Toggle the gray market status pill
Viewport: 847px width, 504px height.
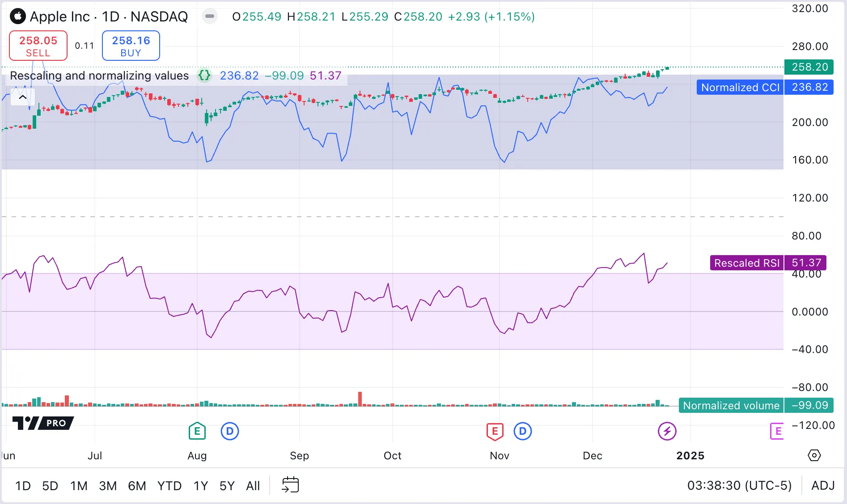coord(209,17)
